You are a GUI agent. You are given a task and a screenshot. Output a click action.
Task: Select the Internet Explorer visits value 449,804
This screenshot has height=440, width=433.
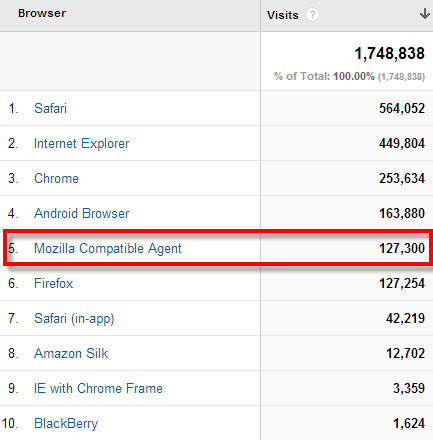pos(402,143)
